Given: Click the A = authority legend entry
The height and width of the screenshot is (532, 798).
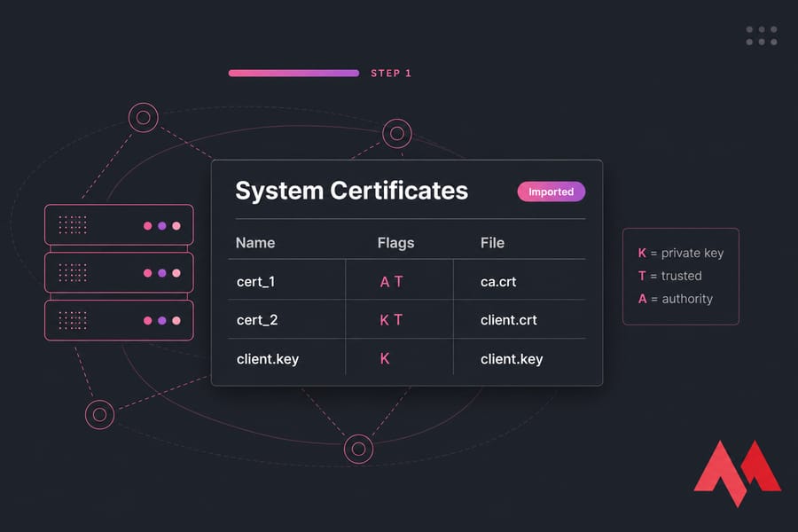Looking at the screenshot, I should point(676,299).
